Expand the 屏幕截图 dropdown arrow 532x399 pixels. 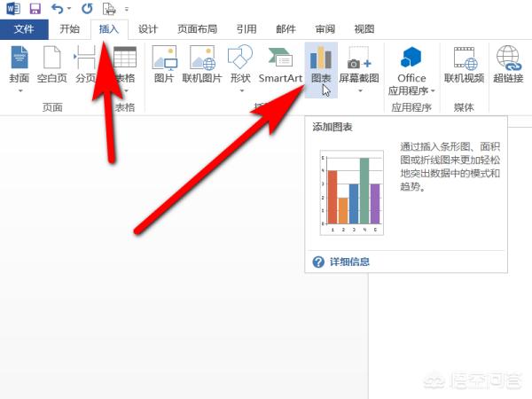pos(360,91)
